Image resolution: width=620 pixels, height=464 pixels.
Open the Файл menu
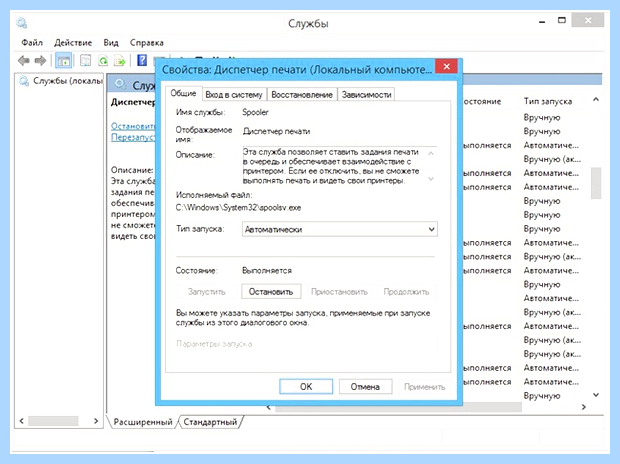point(32,42)
